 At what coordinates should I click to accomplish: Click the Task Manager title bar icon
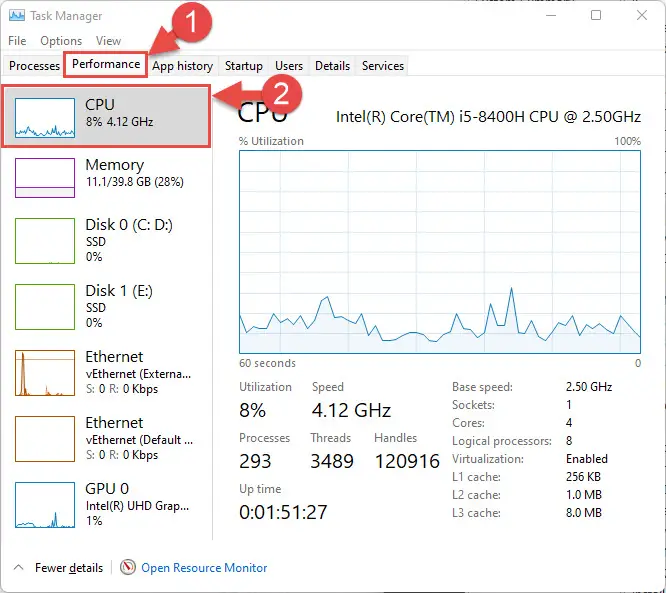17,16
